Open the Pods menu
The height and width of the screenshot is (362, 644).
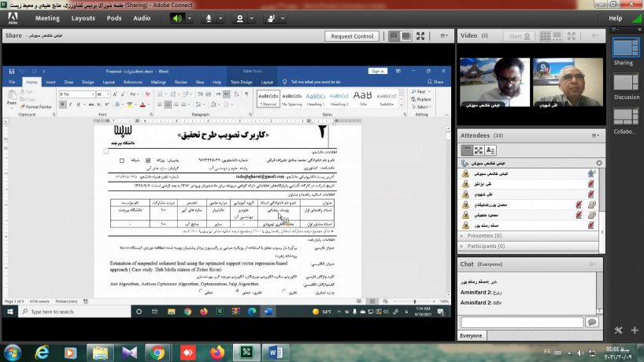pos(114,17)
